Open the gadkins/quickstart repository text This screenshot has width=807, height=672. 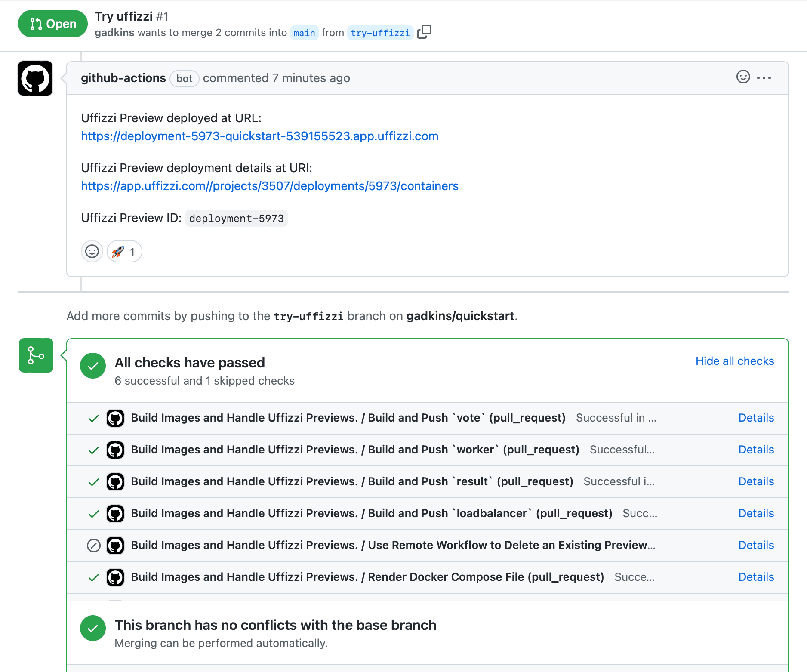click(460, 316)
